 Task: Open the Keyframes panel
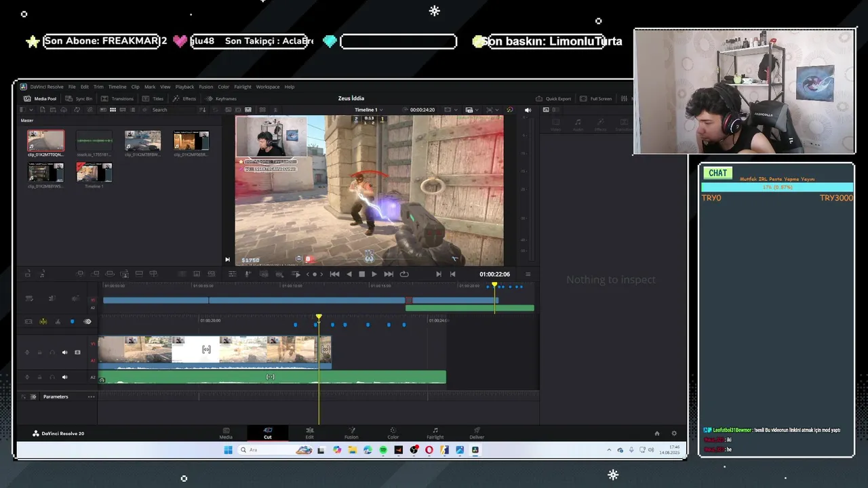[x=221, y=98]
